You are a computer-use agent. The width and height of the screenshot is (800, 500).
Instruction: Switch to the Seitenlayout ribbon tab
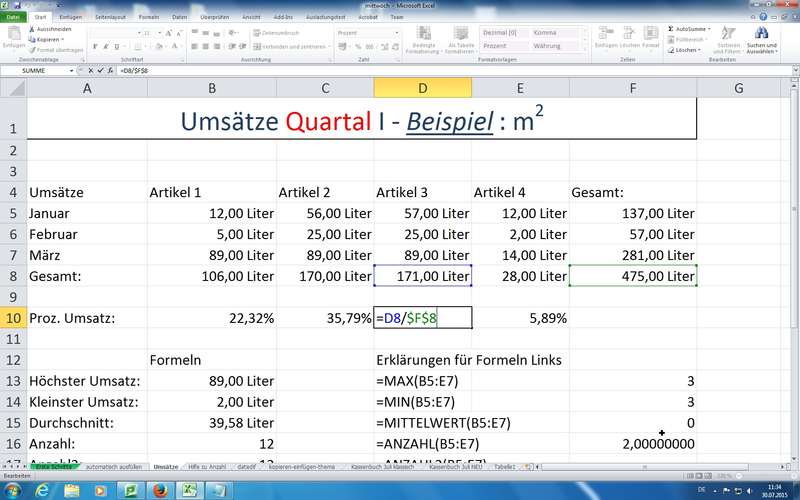(x=110, y=17)
